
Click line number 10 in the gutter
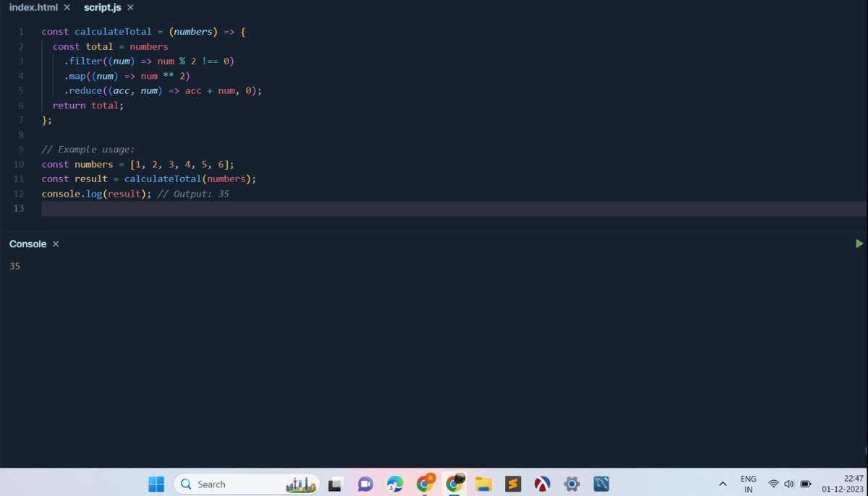[x=18, y=164]
